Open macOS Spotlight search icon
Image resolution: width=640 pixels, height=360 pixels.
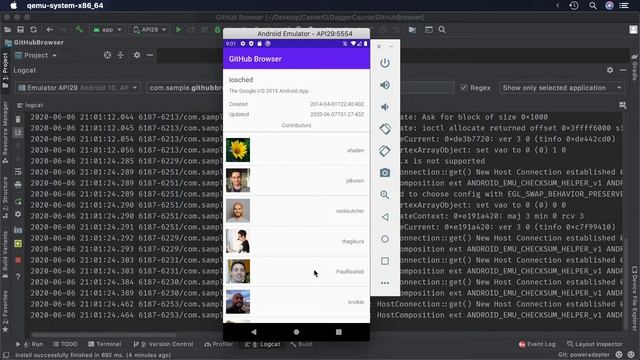593,5
